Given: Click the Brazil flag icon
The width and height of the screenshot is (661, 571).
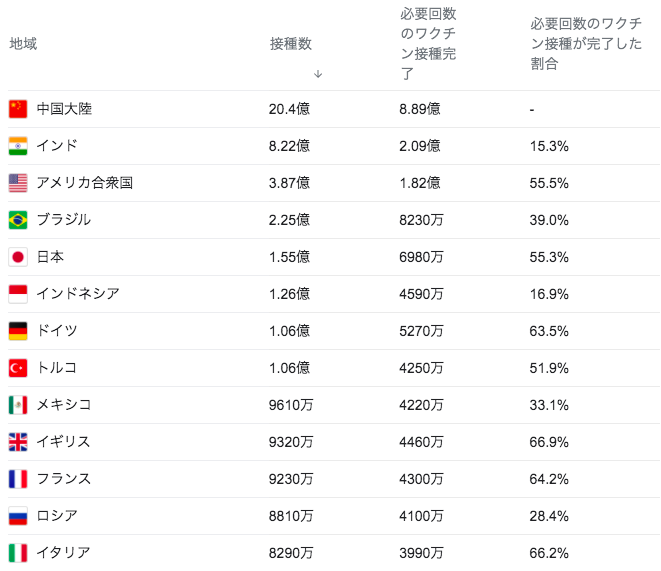Looking at the screenshot, I should (x=18, y=220).
